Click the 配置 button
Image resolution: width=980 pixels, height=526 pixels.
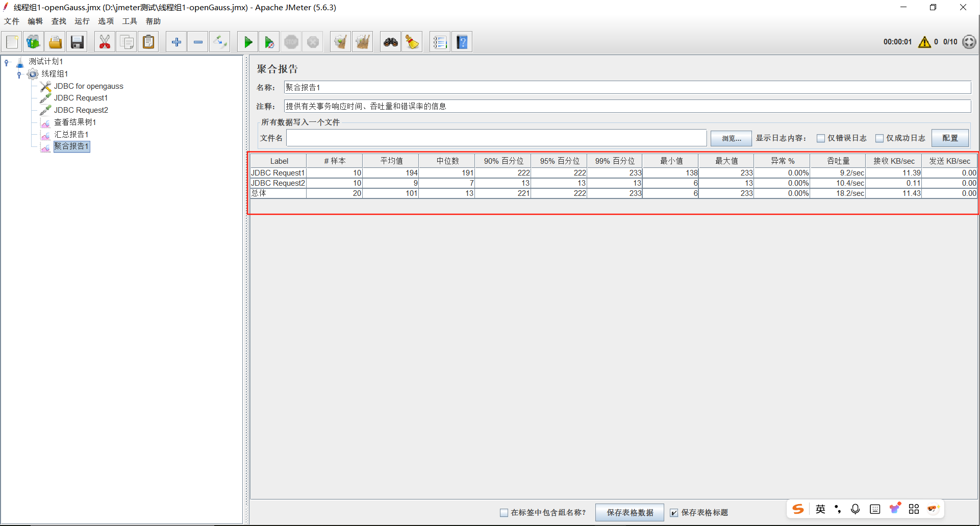tap(950, 138)
